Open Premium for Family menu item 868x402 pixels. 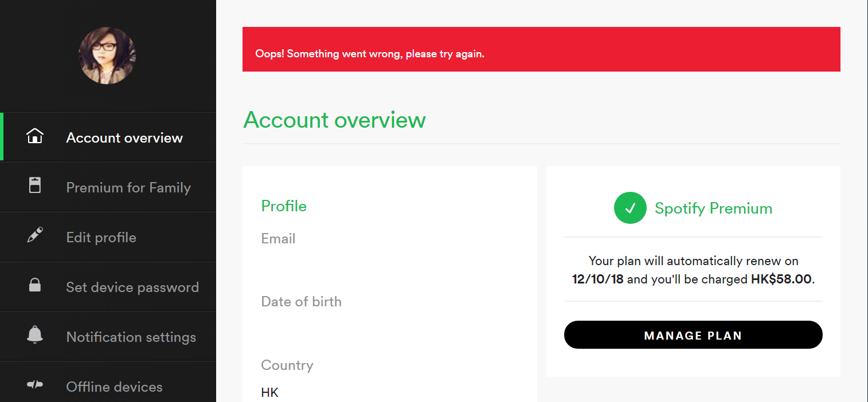click(108, 187)
